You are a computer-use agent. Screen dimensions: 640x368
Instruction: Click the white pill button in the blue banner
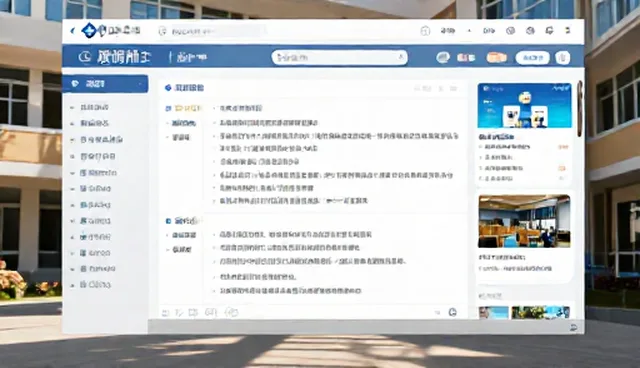tap(533, 58)
